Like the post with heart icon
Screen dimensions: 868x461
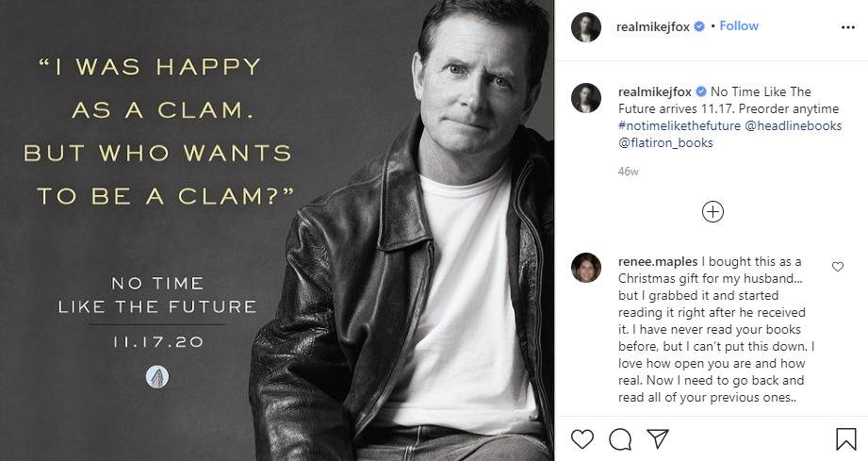(x=583, y=439)
